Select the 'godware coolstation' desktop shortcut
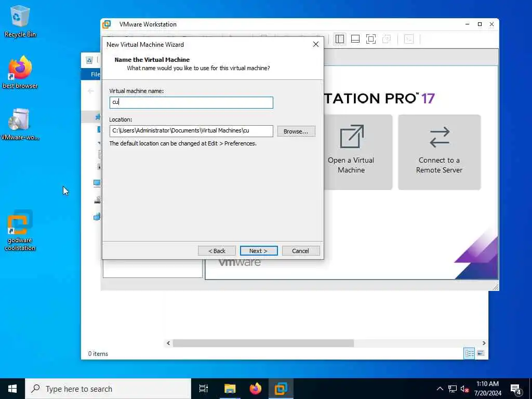Image resolution: width=532 pixels, height=399 pixels. tap(20, 230)
